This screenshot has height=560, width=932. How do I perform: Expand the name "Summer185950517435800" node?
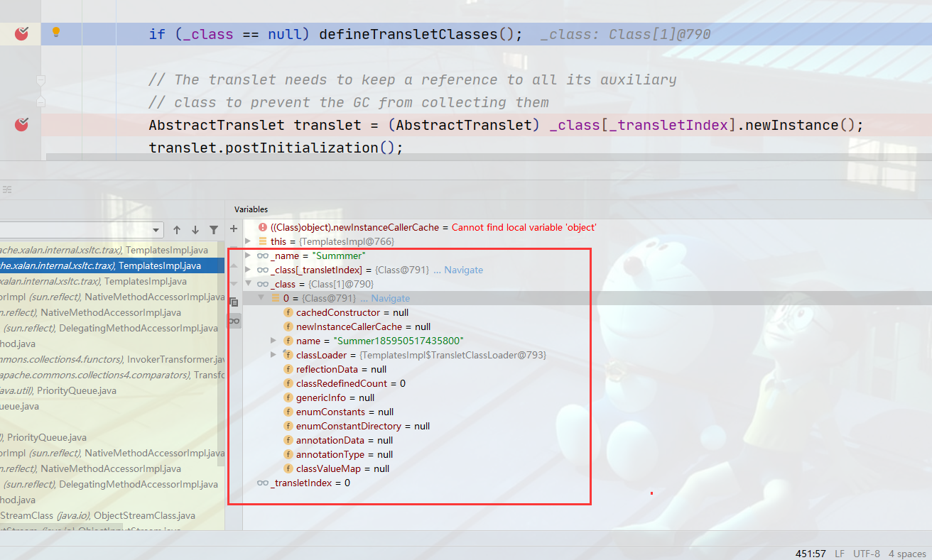coord(273,341)
